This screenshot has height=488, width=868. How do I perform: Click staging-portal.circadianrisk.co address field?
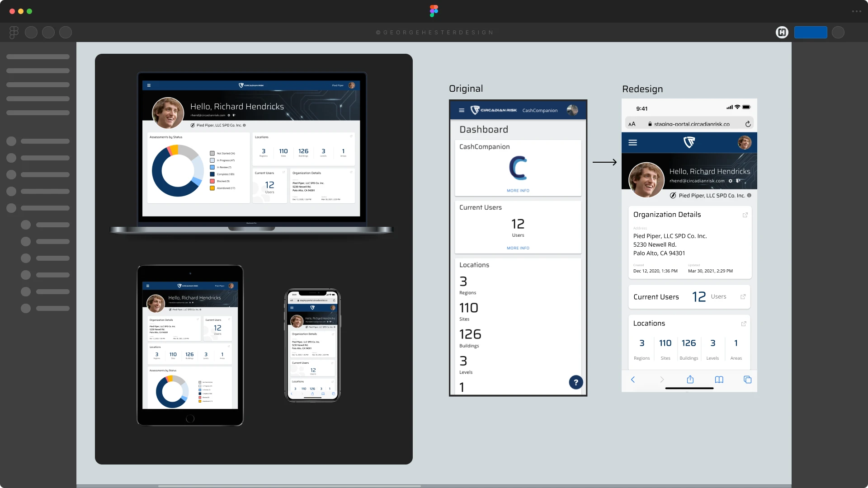click(689, 123)
